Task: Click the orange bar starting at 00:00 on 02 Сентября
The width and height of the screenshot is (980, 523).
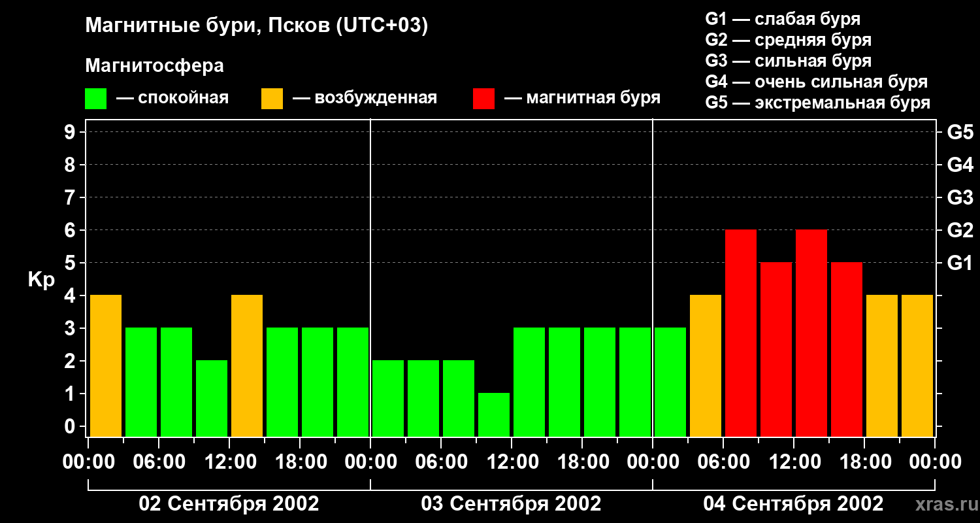Action: click(106, 365)
